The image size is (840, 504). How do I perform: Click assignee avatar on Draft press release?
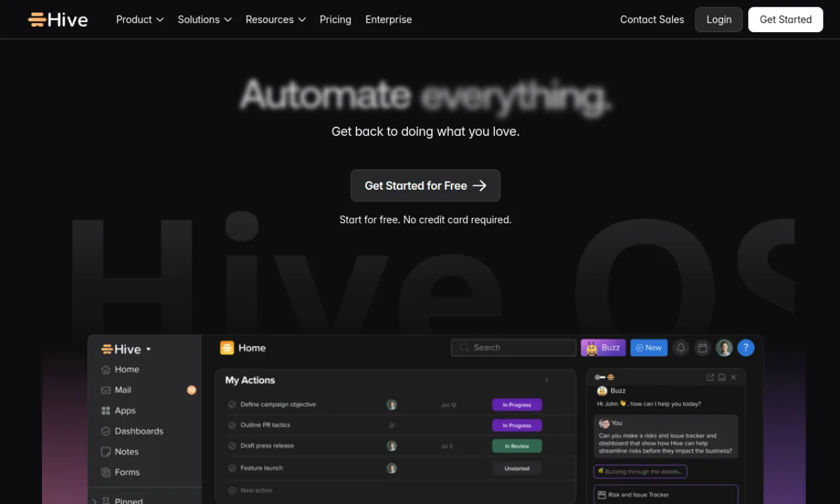392,446
